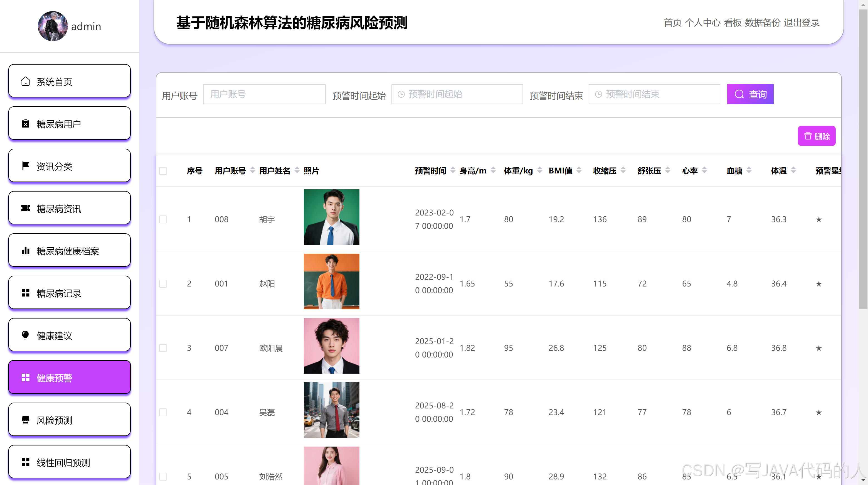Sort by 预警时间 column arrows
868x485 pixels.
pyautogui.click(x=453, y=170)
